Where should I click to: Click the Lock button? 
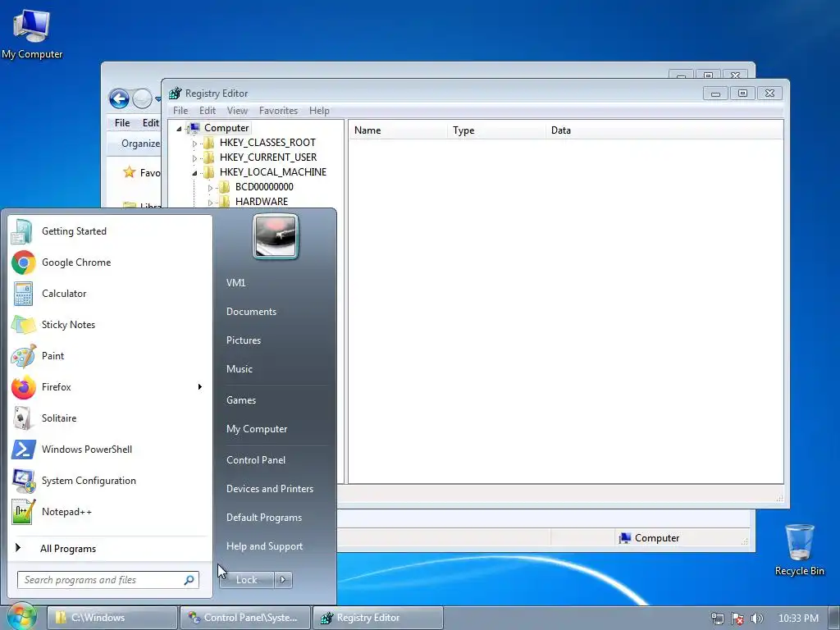[246, 580]
